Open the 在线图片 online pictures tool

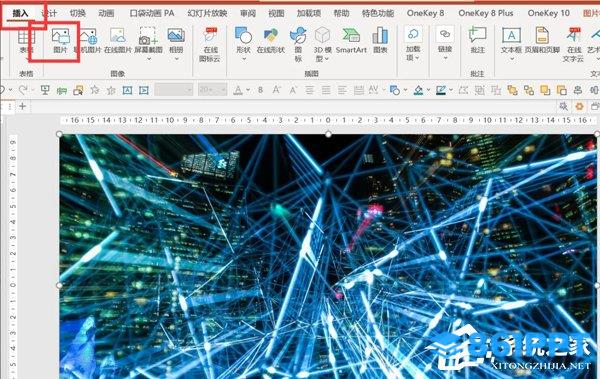(x=118, y=41)
